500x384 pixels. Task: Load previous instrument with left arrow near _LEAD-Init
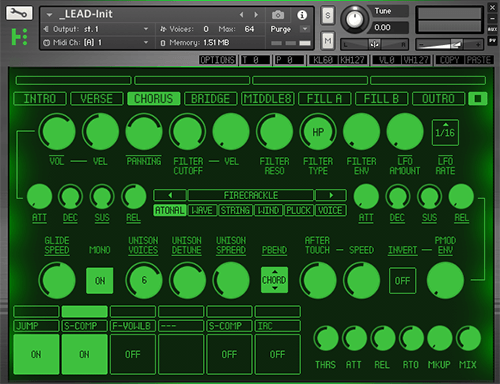click(x=242, y=15)
